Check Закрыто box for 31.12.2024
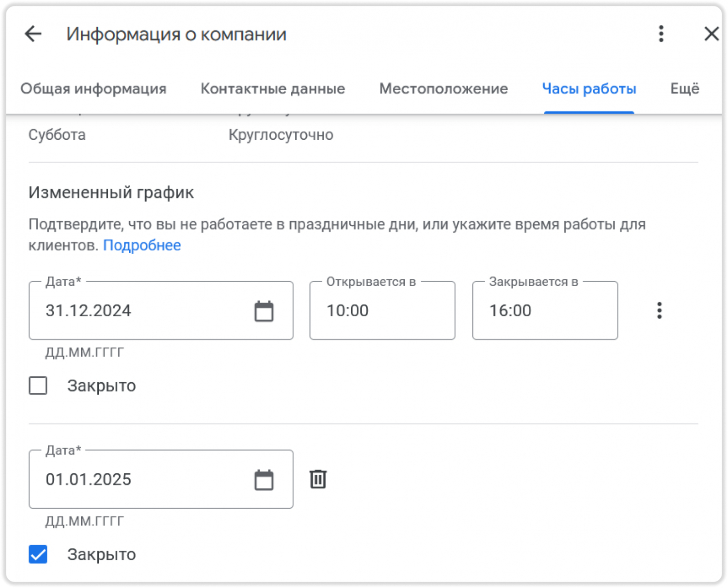The image size is (728, 588). (38, 385)
